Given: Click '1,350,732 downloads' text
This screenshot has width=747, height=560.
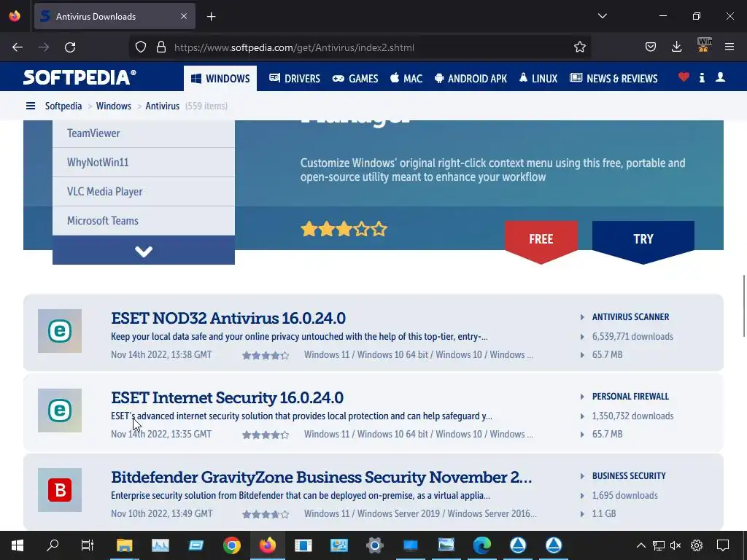Looking at the screenshot, I should tap(632, 416).
